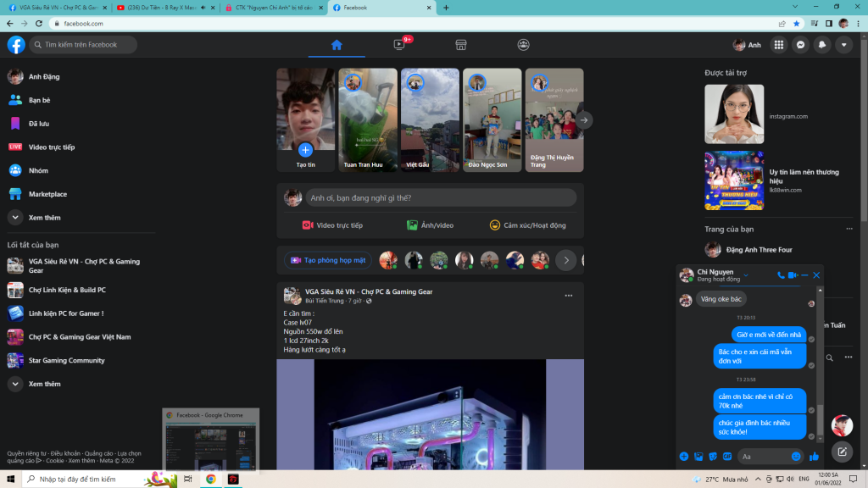Open the Messenger icon in the header
Viewport: 868px width, 488px height.
(799, 45)
